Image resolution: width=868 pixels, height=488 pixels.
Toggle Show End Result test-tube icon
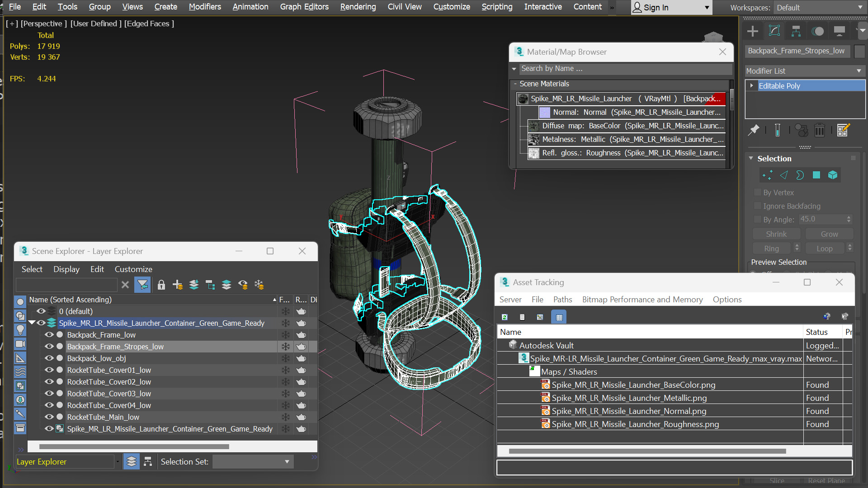(x=778, y=130)
